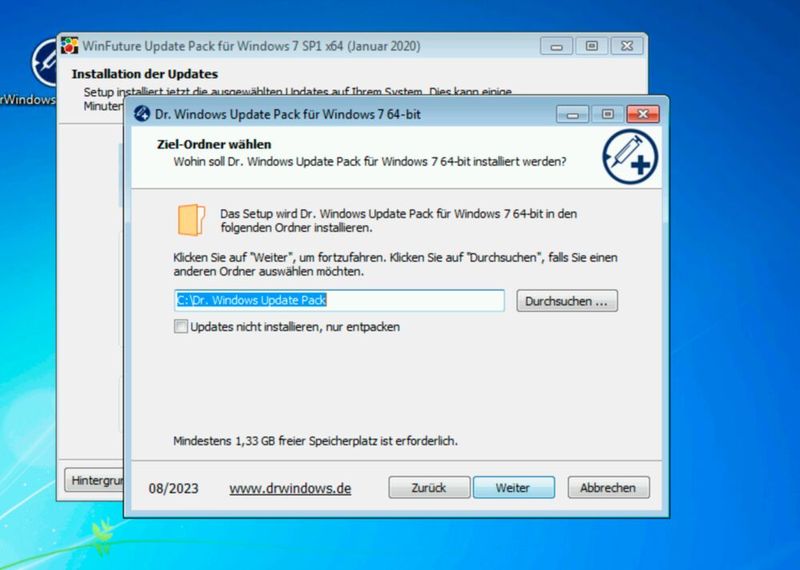Cancel setup with the Abbrechen button

(x=609, y=487)
